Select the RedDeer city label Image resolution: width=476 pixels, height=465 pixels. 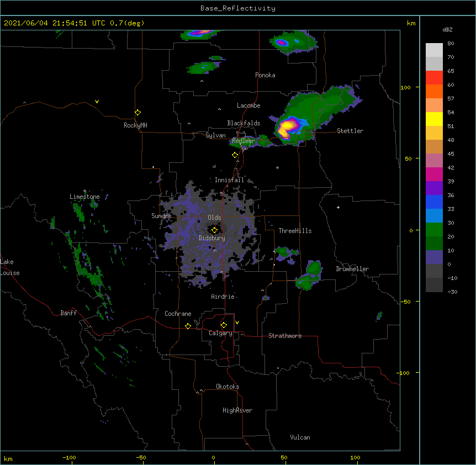click(x=244, y=141)
